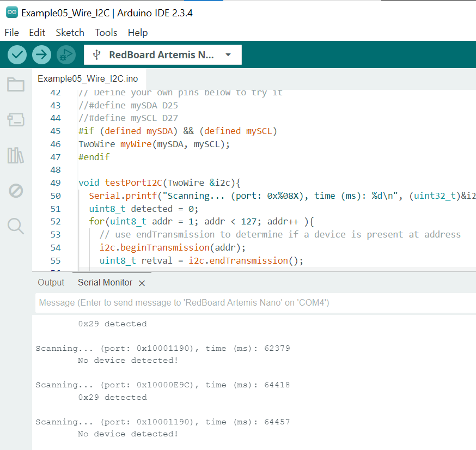Image resolution: width=476 pixels, height=450 pixels.
Task: Click the Verify checkmark button
Action: (17, 54)
